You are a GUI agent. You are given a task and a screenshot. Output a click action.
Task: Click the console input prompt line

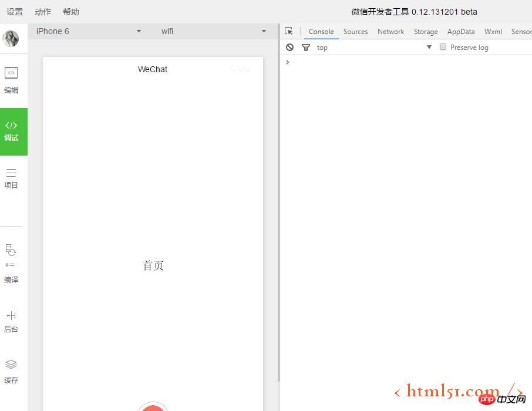[x=352, y=62]
